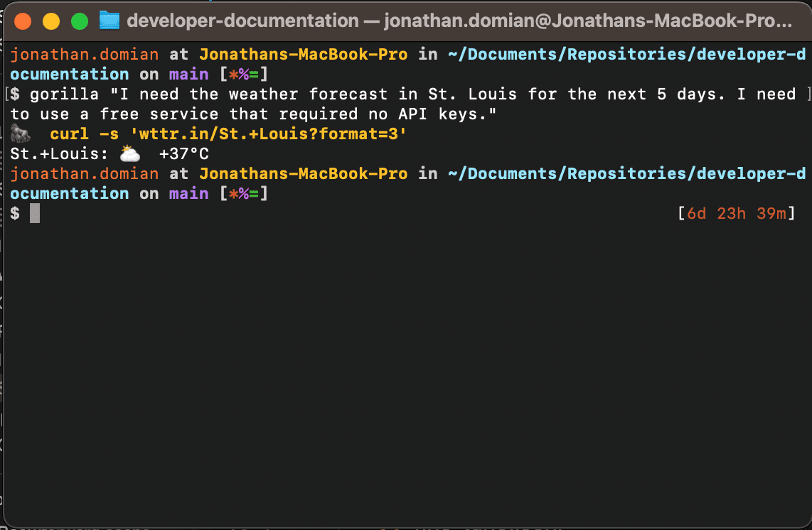Click the gray block cursor at the prompt
The image size is (812, 530).
(x=35, y=213)
